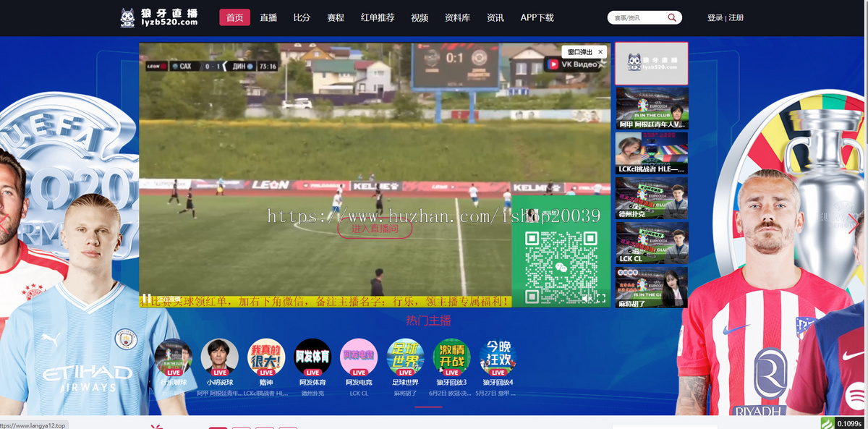This screenshot has height=429, width=868.
Task: Click the previous banner arrow
Action: coord(4,223)
